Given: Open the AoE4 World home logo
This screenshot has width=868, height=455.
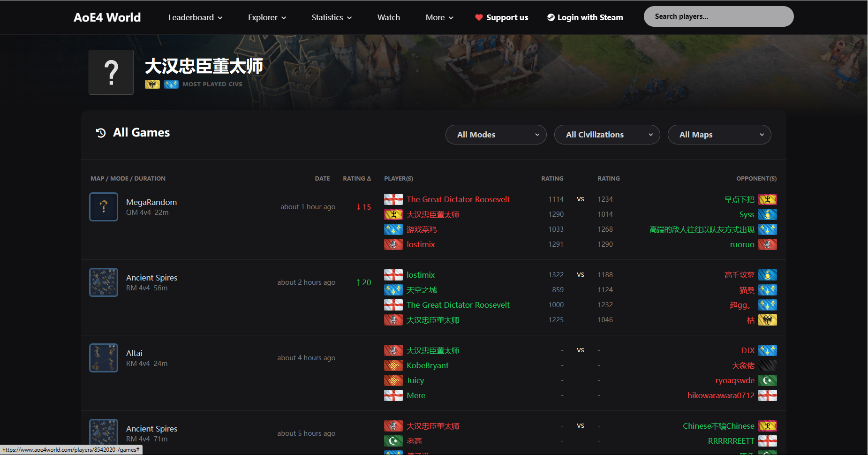Looking at the screenshot, I should point(107,17).
